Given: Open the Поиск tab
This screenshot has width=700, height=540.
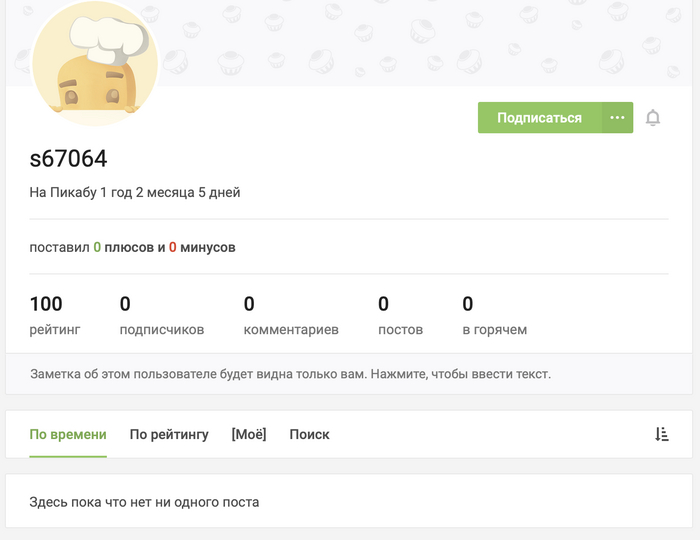Looking at the screenshot, I should (309, 434).
